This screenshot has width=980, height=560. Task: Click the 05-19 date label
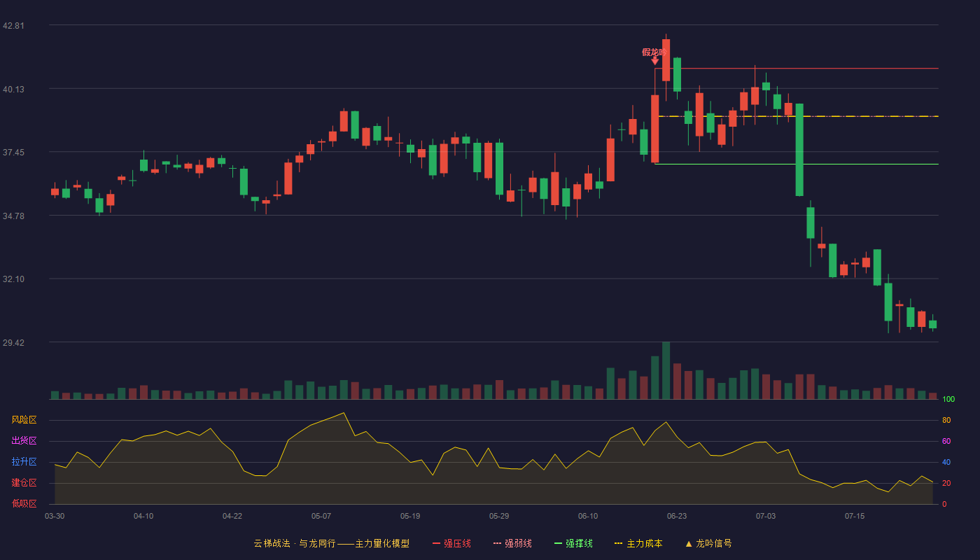[x=410, y=516]
